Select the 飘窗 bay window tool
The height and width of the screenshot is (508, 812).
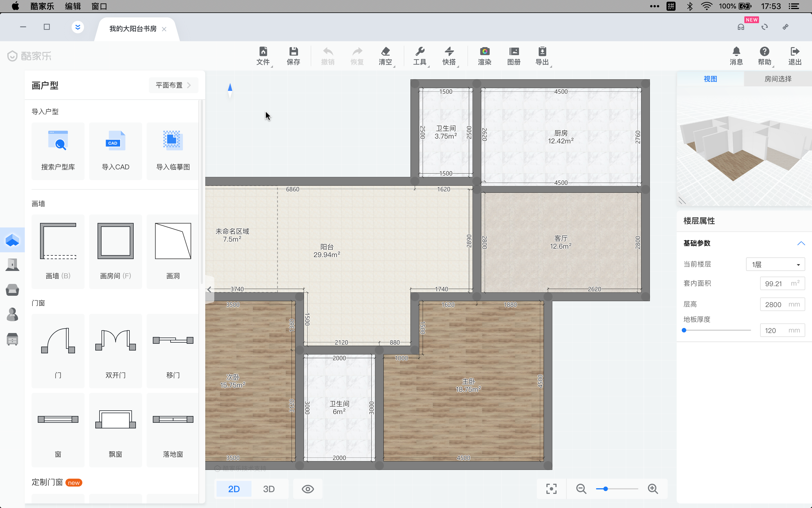[x=115, y=430]
